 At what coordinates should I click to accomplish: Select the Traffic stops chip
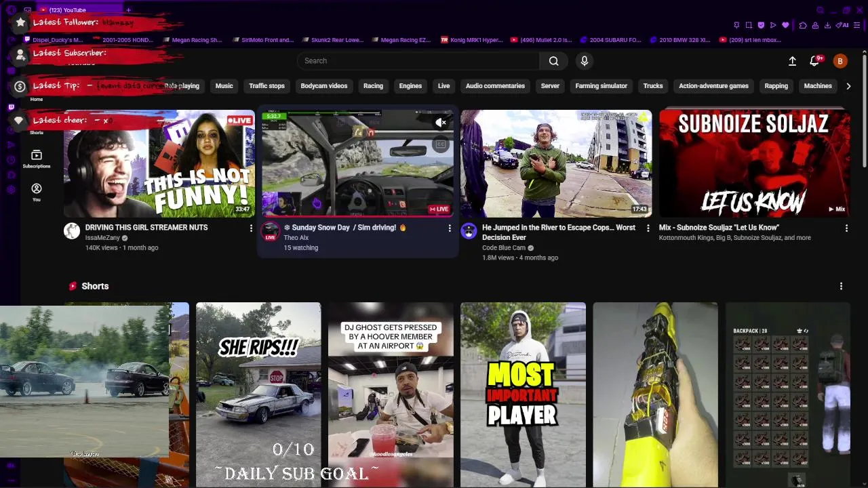(267, 86)
